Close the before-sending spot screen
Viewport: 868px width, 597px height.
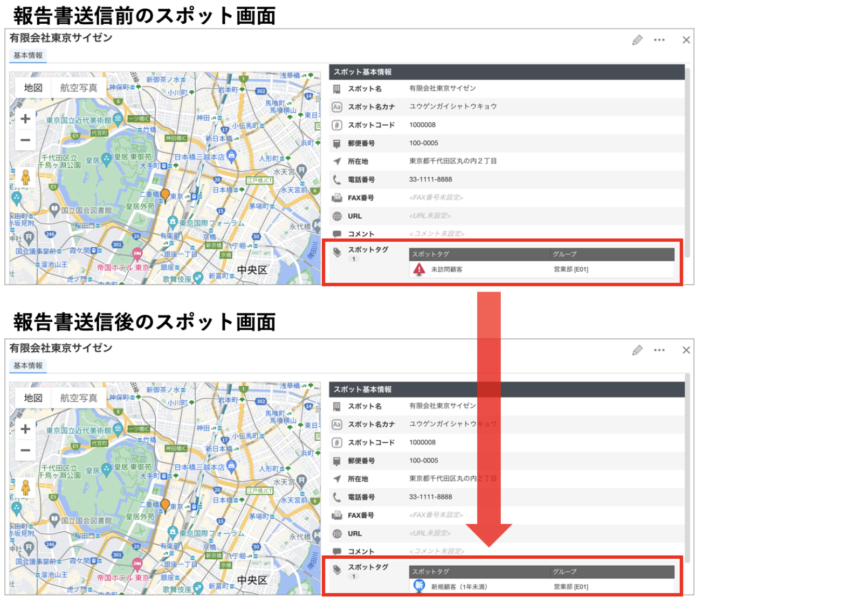[x=686, y=40]
